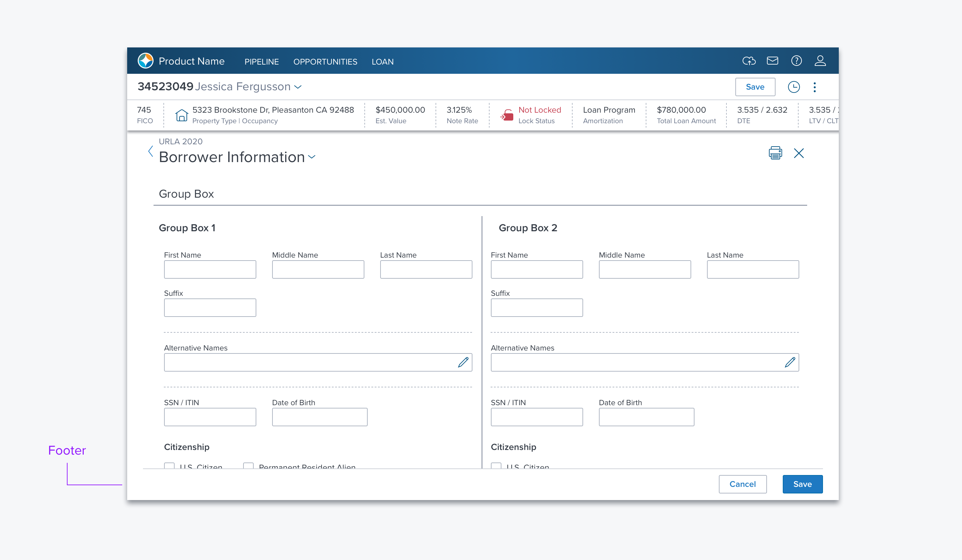This screenshot has width=962, height=560.
Task: Click Date of Birth field in Group Box 2
Action: (646, 417)
